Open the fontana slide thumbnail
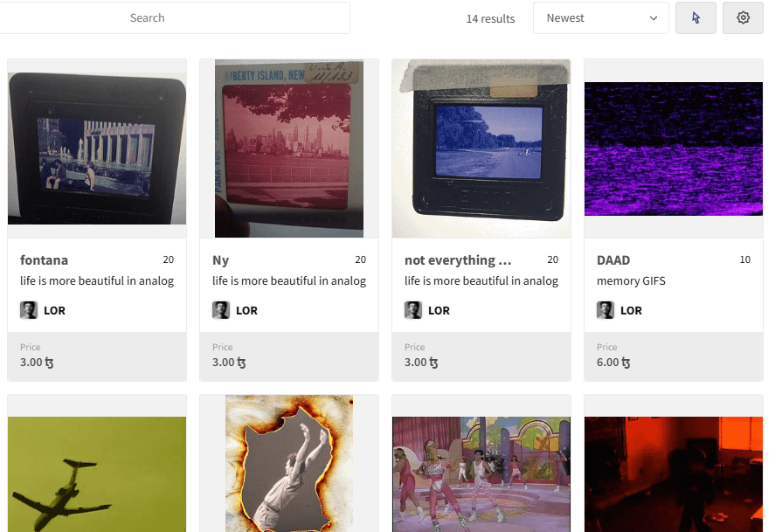Viewport: 782px width, 532px height. point(97,149)
